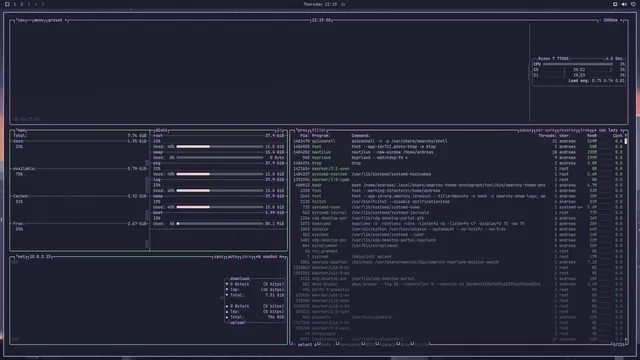The height and width of the screenshot is (360, 640).
Task: Select the systemd-hostnamed process row
Action: tap(457, 174)
